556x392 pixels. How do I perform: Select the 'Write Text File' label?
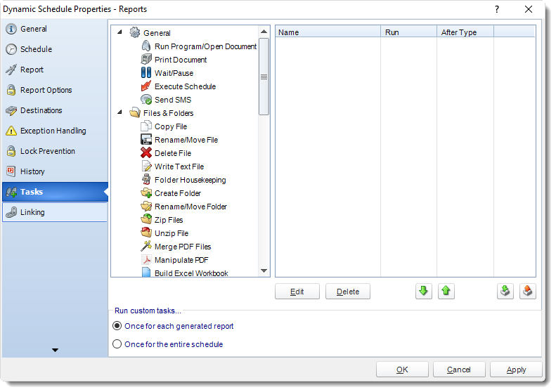click(x=179, y=166)
